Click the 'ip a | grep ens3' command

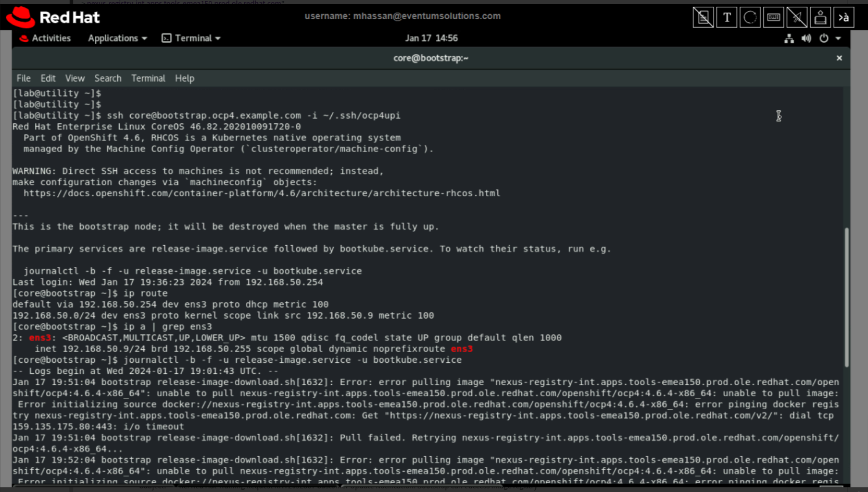tap(167, 326)
